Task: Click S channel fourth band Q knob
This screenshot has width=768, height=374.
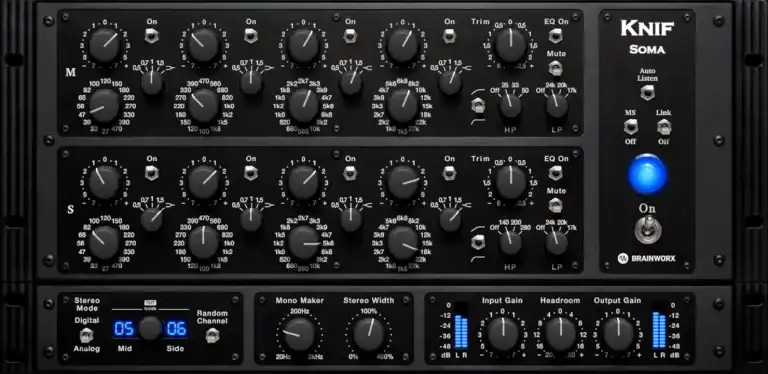Action: tap(450, 220)
